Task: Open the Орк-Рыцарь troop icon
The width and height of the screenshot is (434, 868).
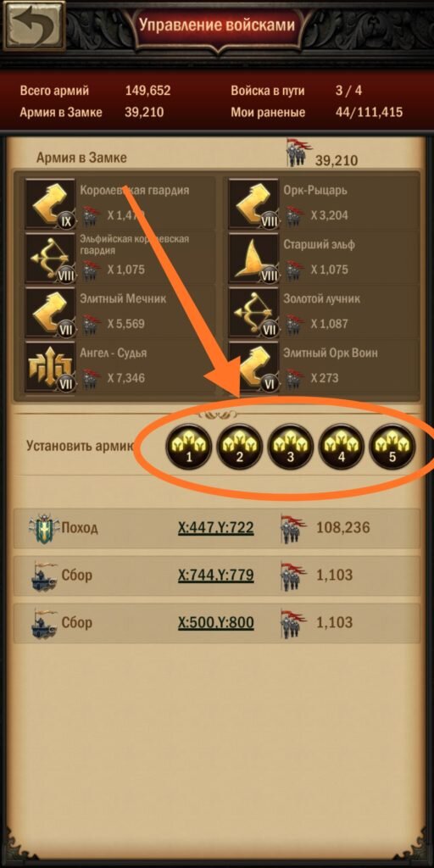Action: point(253,203)
